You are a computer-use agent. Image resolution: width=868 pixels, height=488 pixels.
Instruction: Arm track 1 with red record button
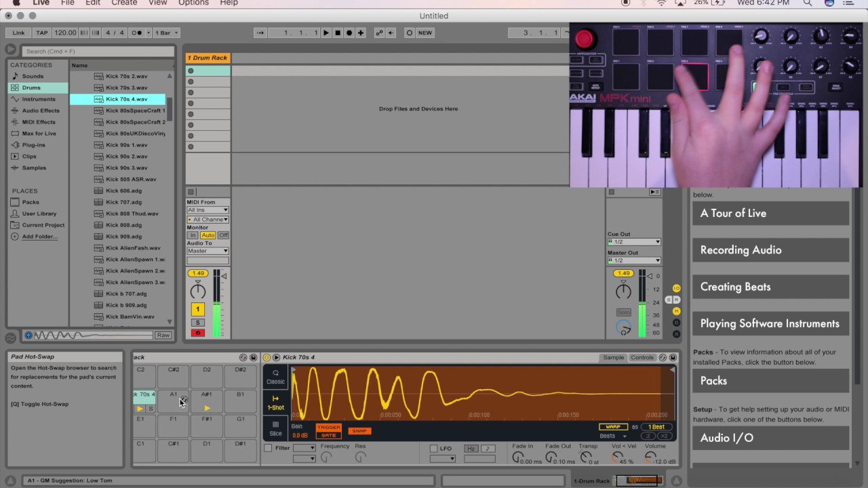pyautogui.click(x=197, y=333)
